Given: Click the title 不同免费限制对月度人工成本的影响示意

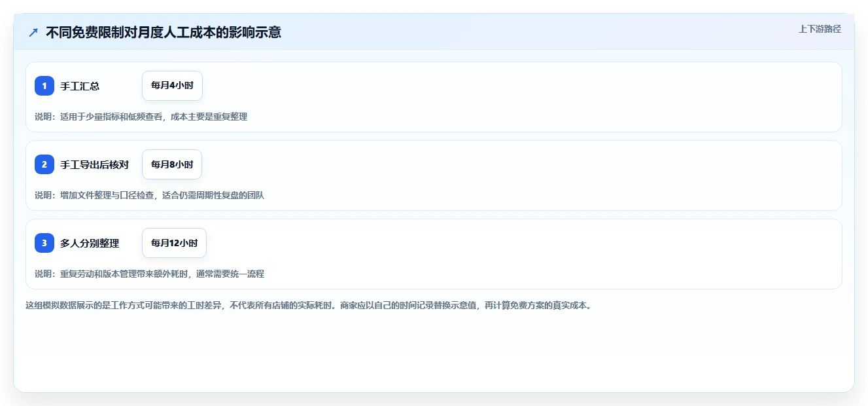Looking at the screenshot, I should pos(164,32).
